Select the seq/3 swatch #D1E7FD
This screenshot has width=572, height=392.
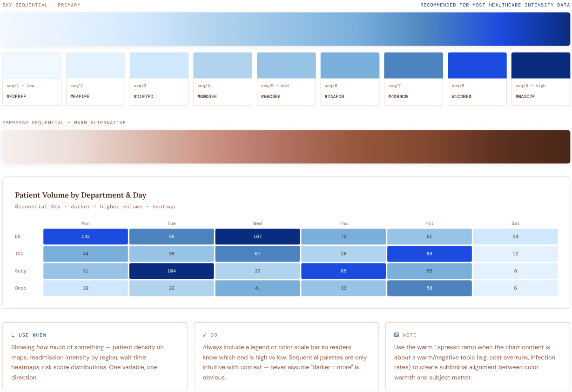(x=159, y=79)
